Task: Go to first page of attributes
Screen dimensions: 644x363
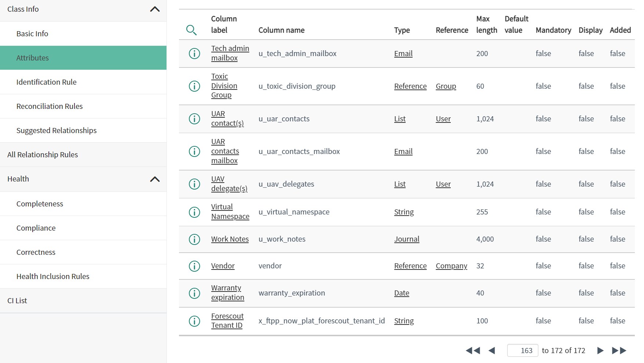Action: pos(473,351)
